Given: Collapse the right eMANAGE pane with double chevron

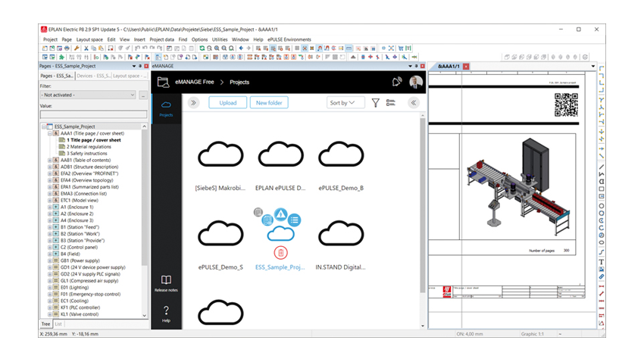Looking at the screenshot, I should coord(414,102).
